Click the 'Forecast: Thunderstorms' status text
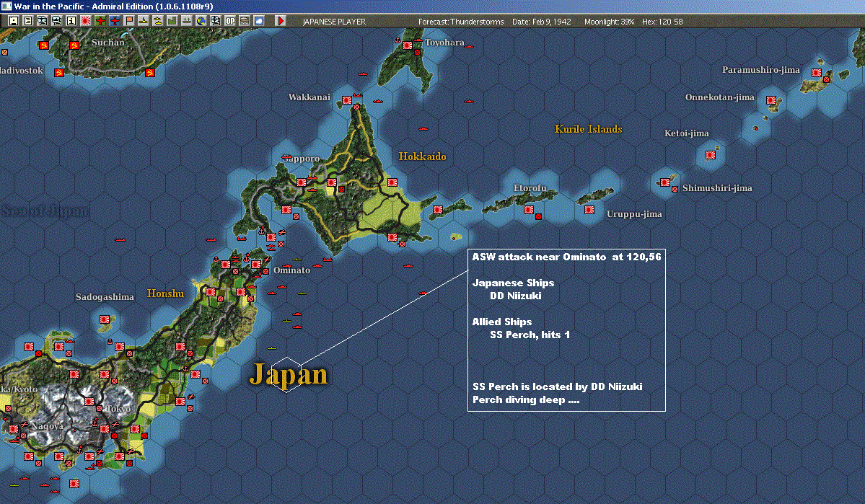Screen dimensions: 865x504 [x=460, y=22]
